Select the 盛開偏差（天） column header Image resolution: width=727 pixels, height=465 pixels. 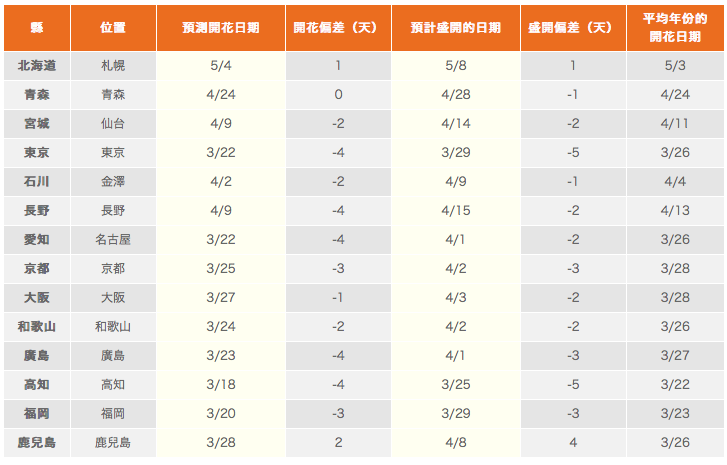[573, 28]
